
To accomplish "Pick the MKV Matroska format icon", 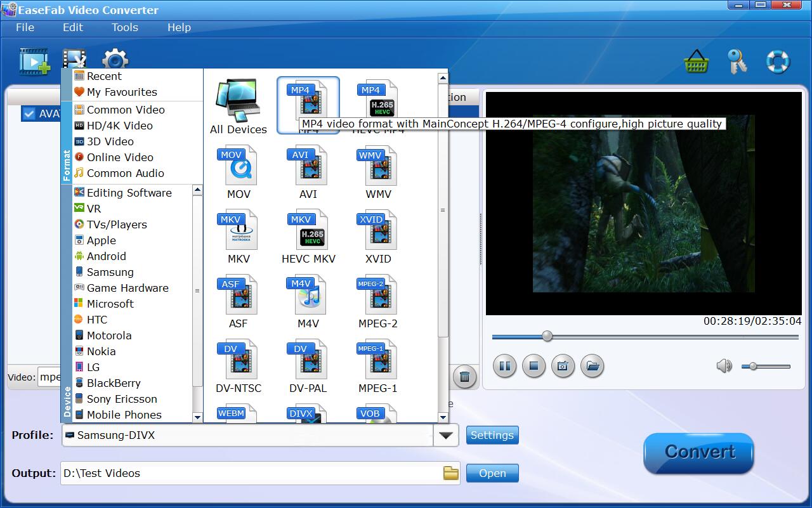I will (239, 237).
